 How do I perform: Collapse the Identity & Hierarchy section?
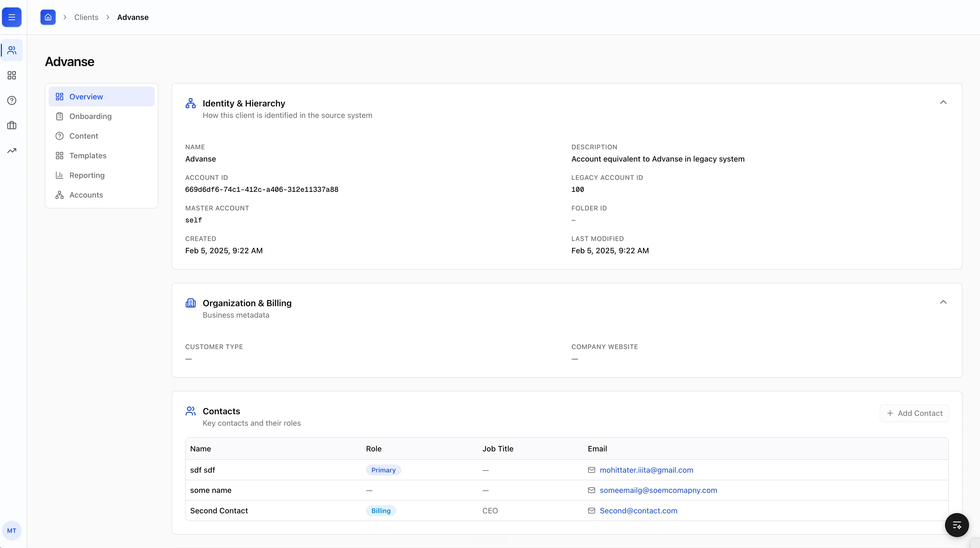point(943,102)
